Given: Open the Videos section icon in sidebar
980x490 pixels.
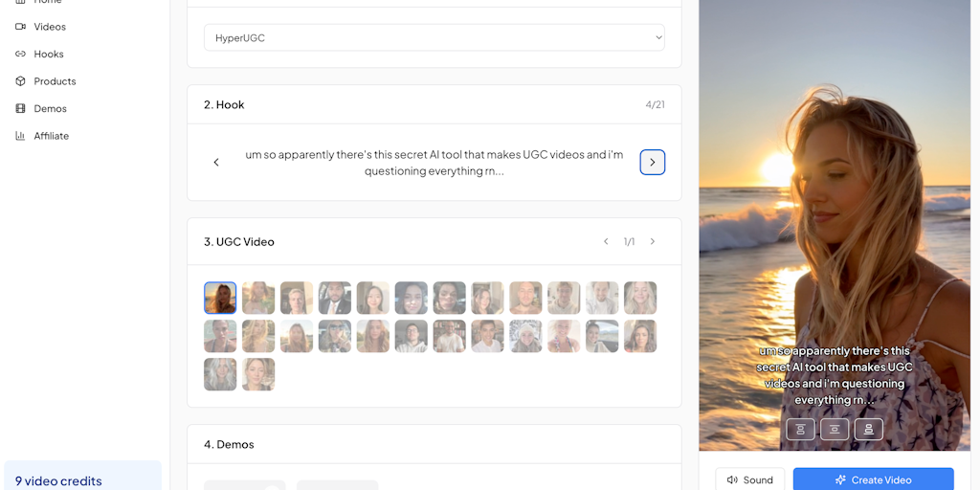Looking at the screenshot, I should pyautogui.click(x=21, y=27).
